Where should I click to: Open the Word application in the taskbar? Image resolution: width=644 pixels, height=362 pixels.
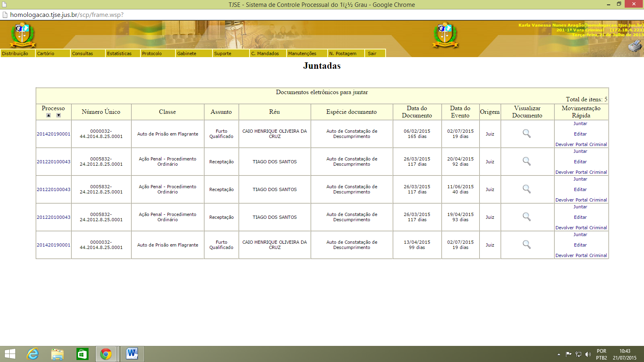tap(132, 354)
